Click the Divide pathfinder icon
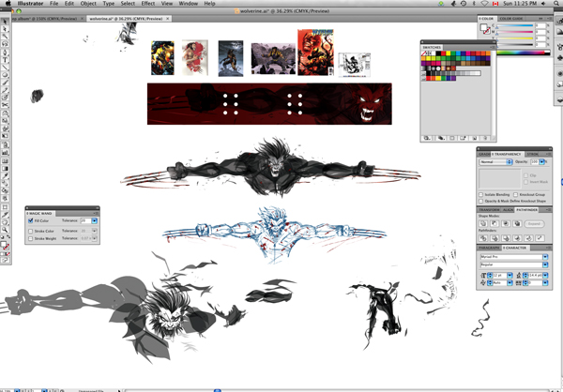Viewport: 563px width, 392px height. click(x=483, y=237)
